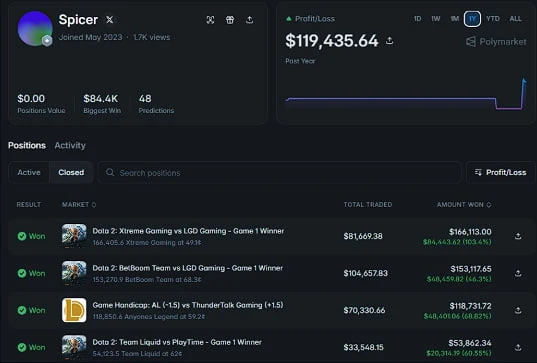Open Dota 2: Team Liquid vs PlayTime market
This screenshot has height=363, width=537.
(x=177, y=342)
